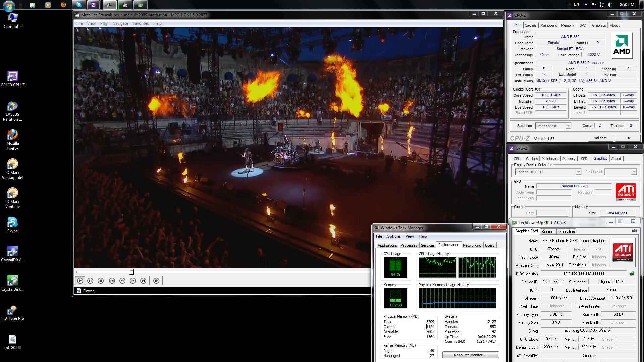
Task: Open the Navigate menu in MPC-HC
Action: [120, 23]
